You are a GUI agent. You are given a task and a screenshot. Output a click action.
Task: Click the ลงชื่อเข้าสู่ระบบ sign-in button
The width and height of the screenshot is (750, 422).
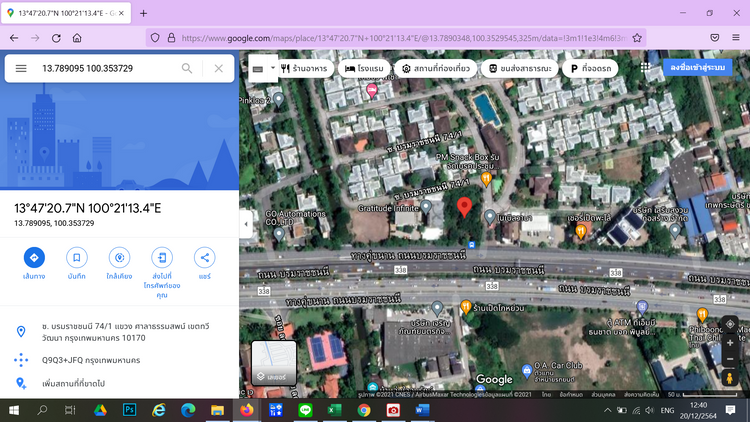click(x=697, y=67)
